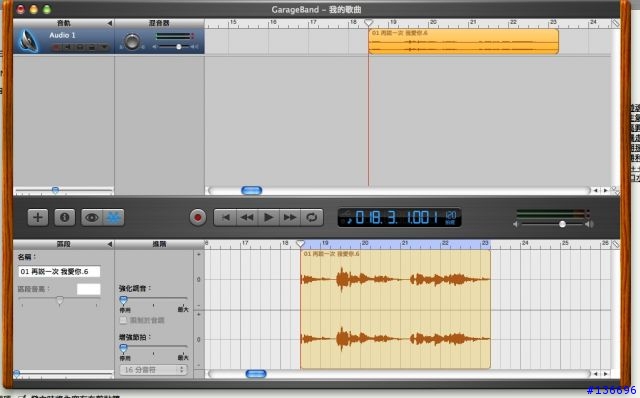Click the editor horizontal scrollbar thumb

pos(256,374)
